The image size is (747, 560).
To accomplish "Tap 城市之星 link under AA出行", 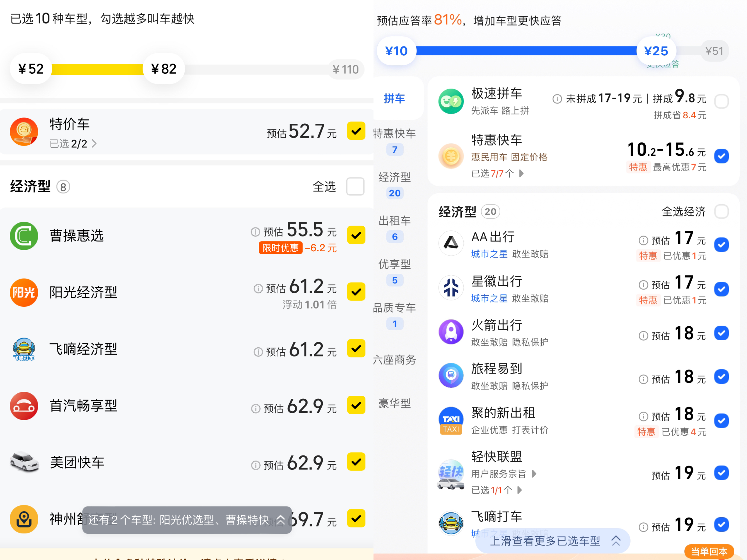I will [489, 254].
